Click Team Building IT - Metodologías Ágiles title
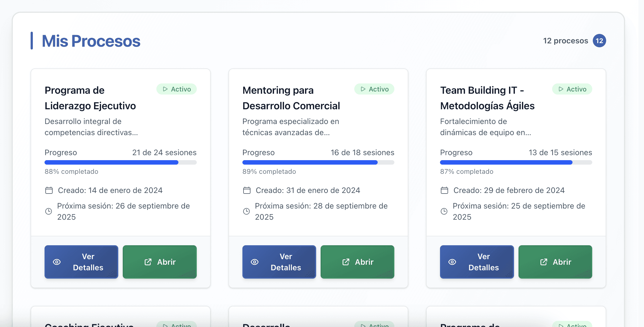The height and width of the screenshot is (327, 644). pos(487,98)
